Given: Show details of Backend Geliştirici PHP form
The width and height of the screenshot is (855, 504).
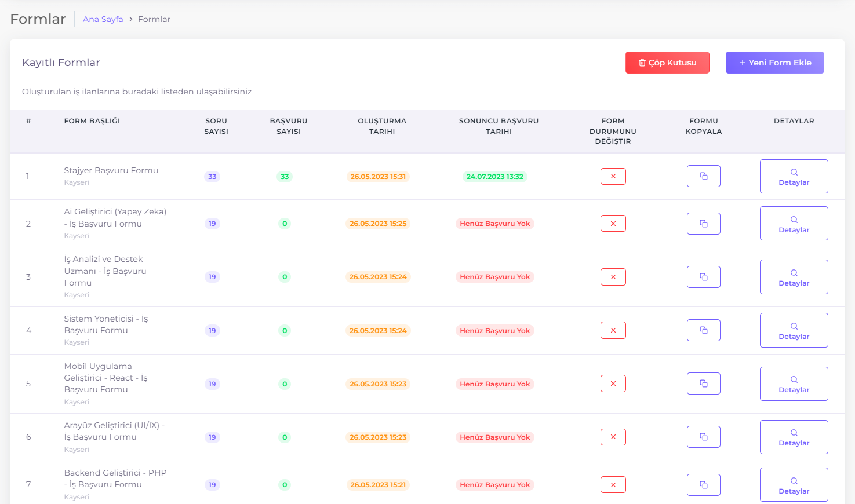Looking at the screenshot, I should pyautogui.click(x=794, y=485).
